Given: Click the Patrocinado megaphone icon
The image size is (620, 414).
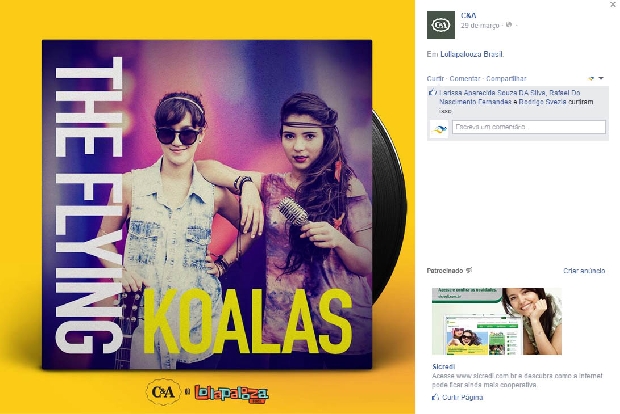Looking at the screenshot, I should 469,270.
